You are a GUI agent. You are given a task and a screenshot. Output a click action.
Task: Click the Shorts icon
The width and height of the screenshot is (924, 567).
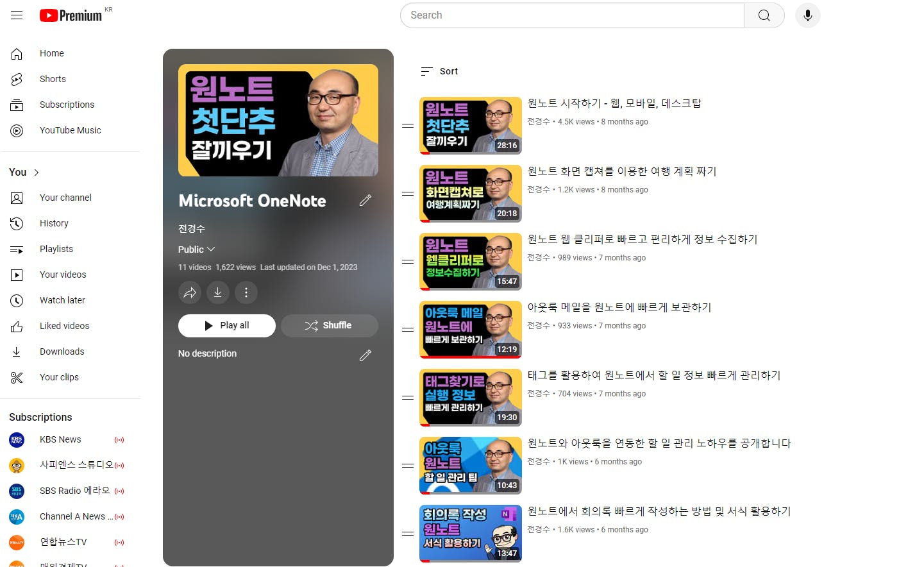(17, 79)
